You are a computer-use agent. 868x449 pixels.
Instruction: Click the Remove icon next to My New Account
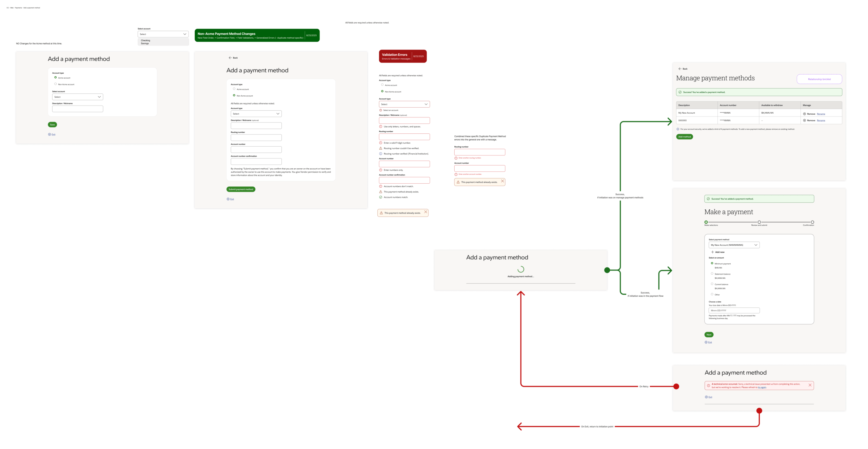click(805, 113)
